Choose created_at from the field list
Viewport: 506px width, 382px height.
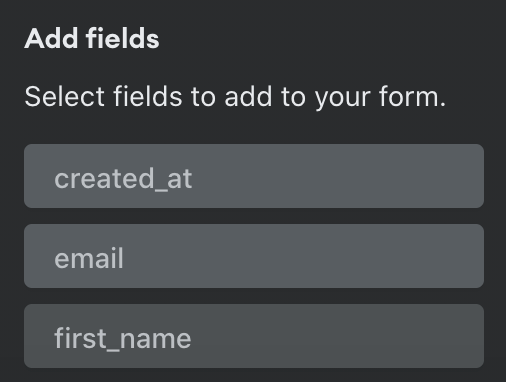(x=254, y=176)
